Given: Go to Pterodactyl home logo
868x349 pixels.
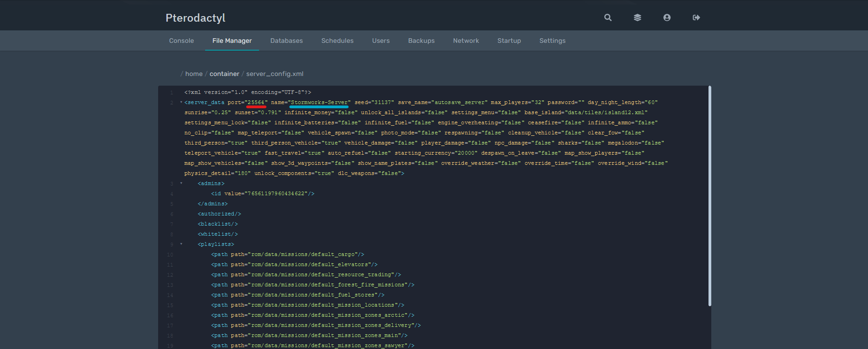Looking at the screenshot, I should (x=195, y=18).
